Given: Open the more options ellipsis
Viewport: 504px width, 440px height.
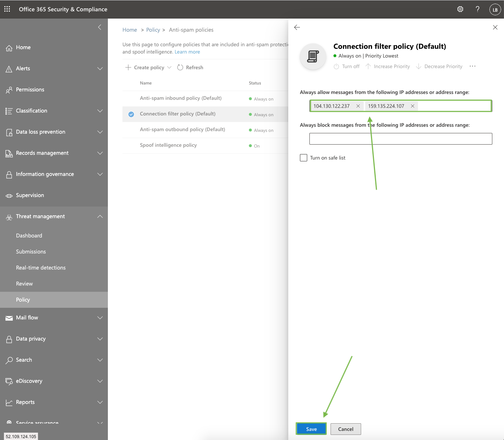Looking at the screenshot, I should (473, 66).
